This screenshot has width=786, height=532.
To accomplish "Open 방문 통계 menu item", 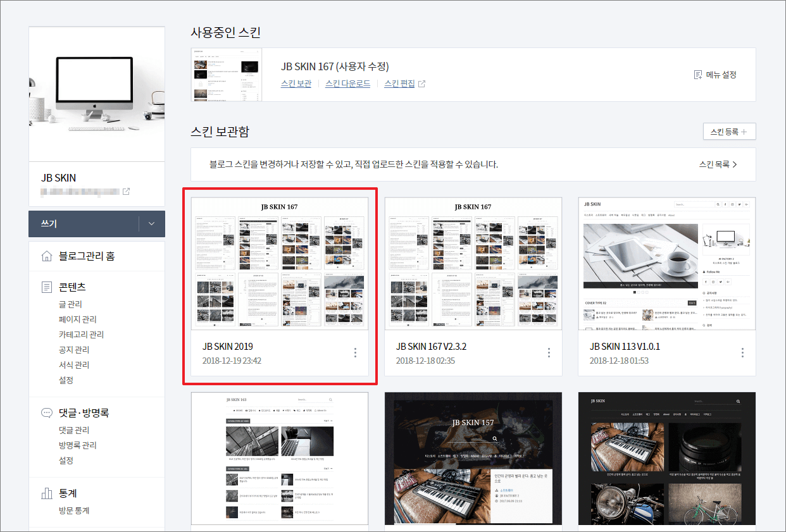I will [x=73, y=510].
